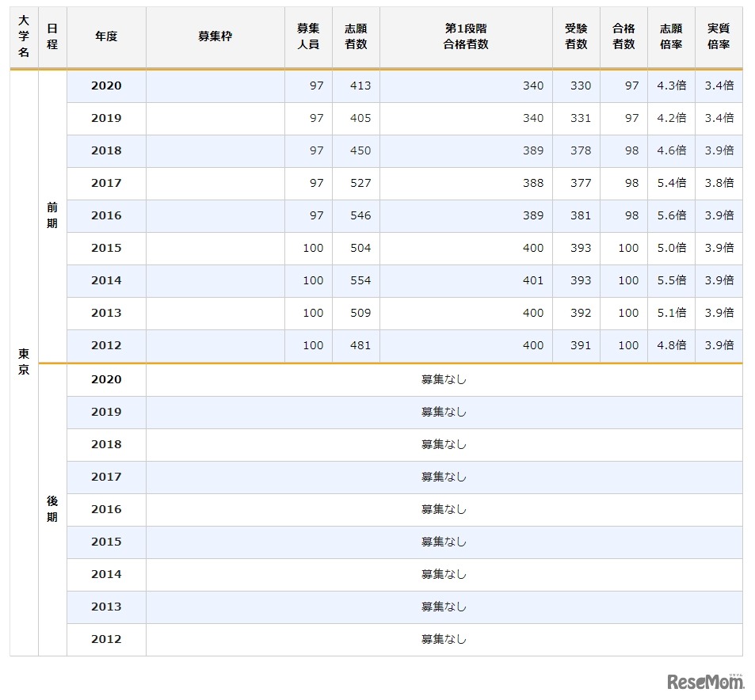Select the 大学名 column header
755x700 pixels.
tap(22, 37)
